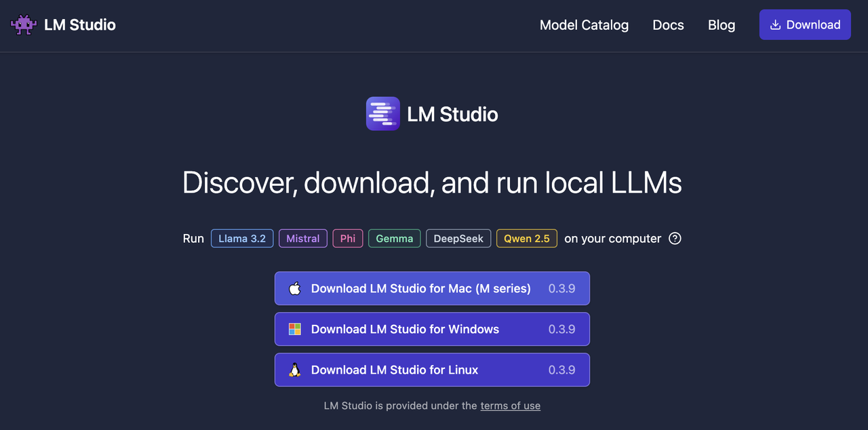This screenshot has width=868, height=430.
Task: Open the Model Catalog page
Action: click(x=584, y=25)
